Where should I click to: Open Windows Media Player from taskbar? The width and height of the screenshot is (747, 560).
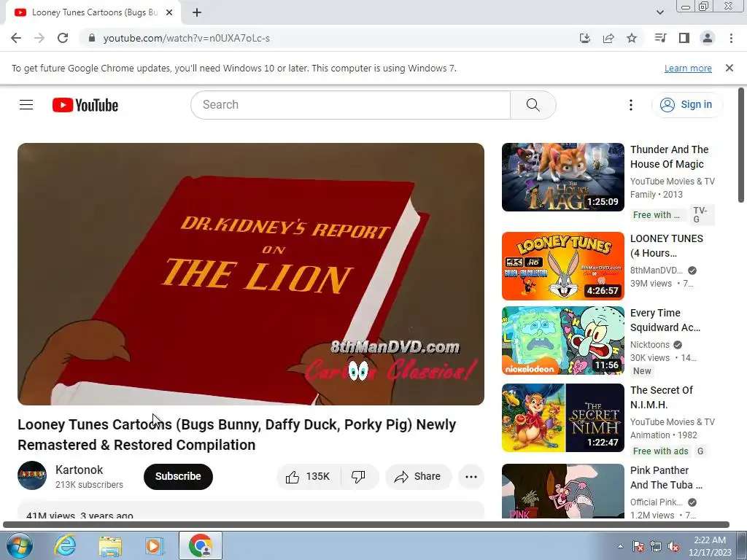[x=155, y=545]
